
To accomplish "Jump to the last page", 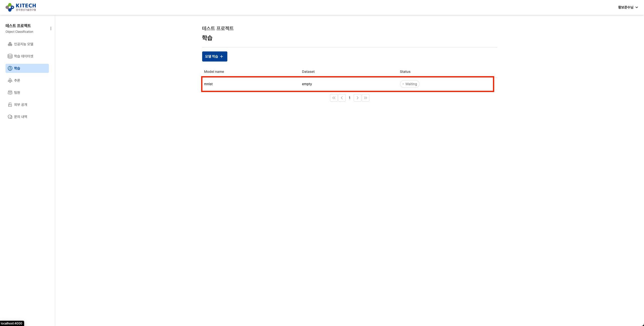I will (x=365, y=98).
